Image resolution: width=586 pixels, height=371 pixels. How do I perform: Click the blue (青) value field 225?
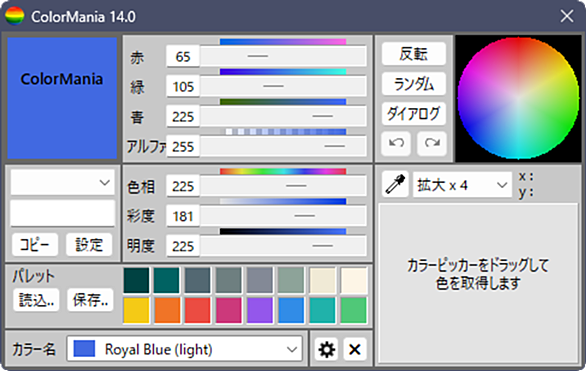click(x=183, y=117)
